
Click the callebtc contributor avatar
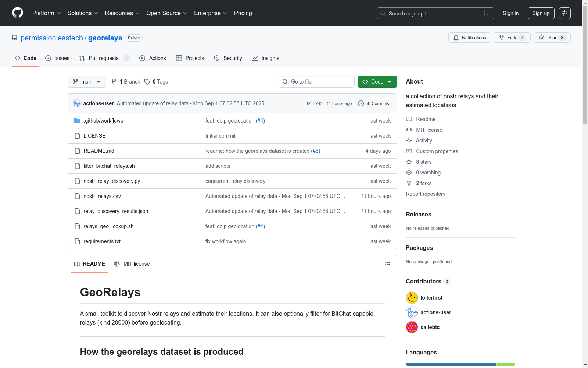(x=412, y=327)
